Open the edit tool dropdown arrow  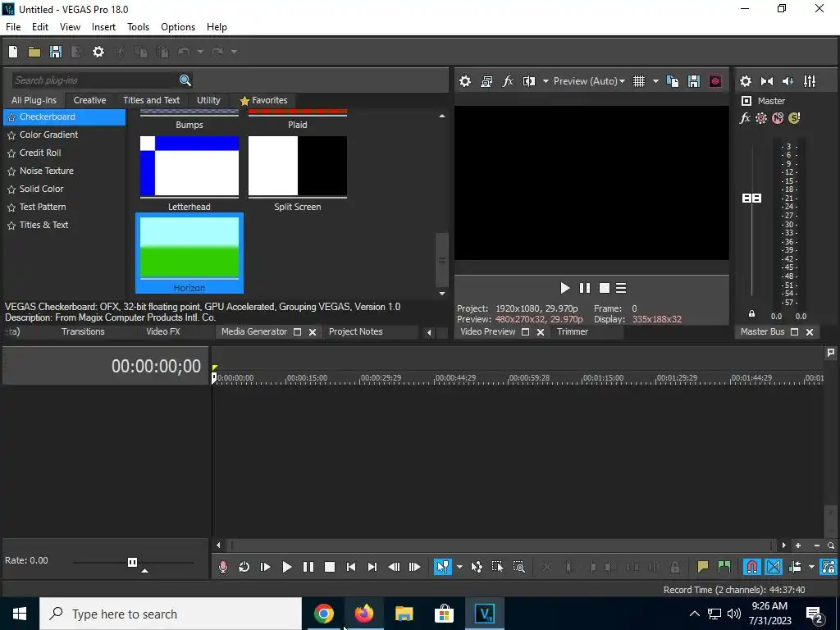[x=459, y=567]
